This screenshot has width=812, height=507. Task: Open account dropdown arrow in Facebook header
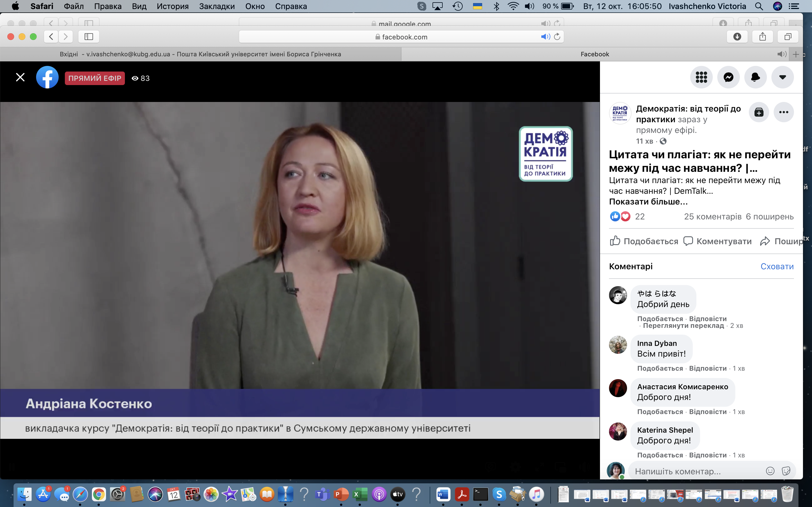click(x=782, y=77)
